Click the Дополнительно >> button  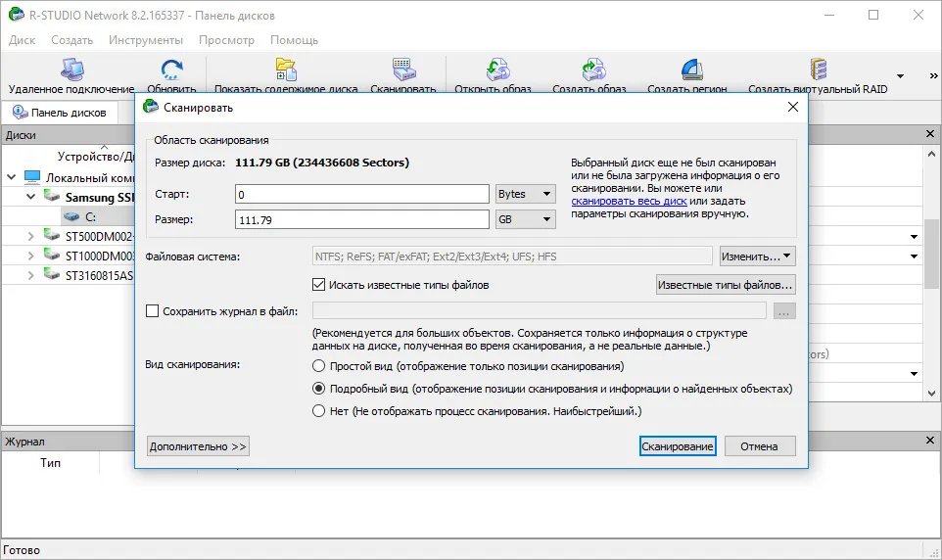click(x=198, y=446)
